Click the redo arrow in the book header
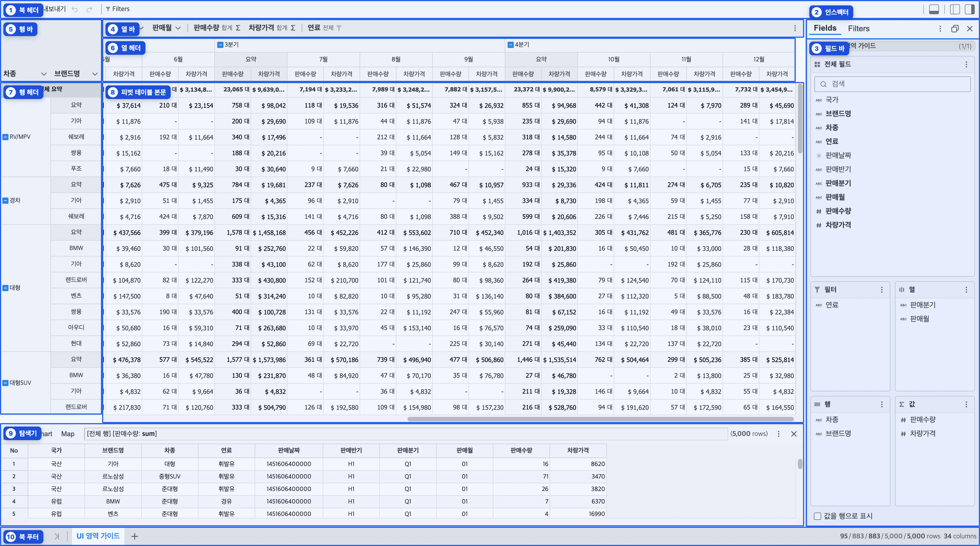Screen dimensions: 980x546 [89, 9]
